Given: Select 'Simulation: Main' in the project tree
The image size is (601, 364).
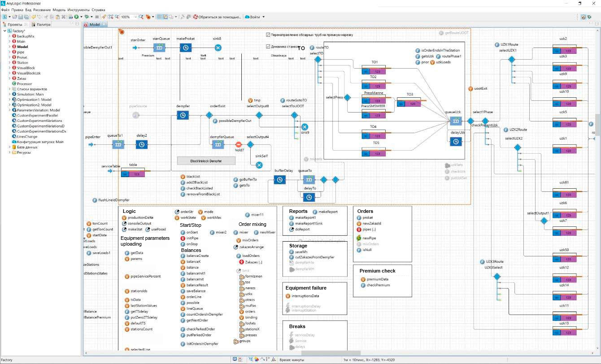Looking at the screenshot, I should pos(30,94).
